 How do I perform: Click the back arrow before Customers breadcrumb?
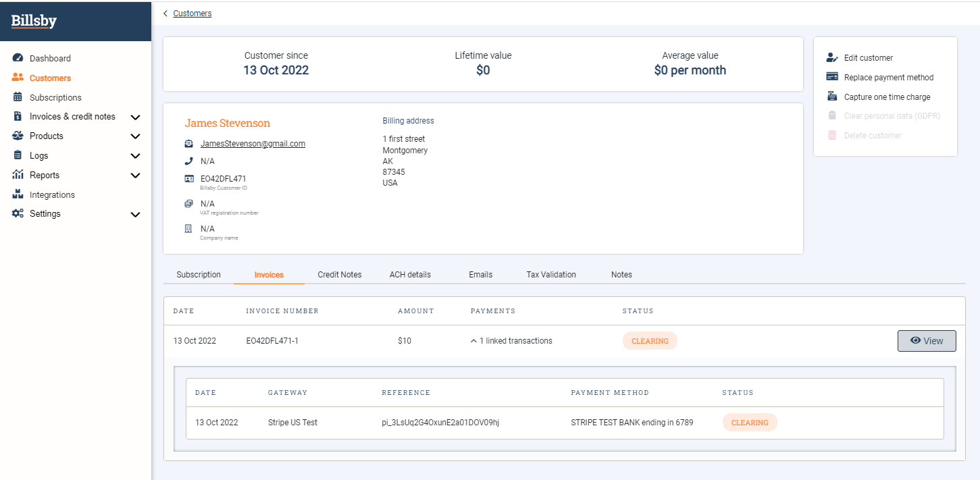[x=165, y=14]
